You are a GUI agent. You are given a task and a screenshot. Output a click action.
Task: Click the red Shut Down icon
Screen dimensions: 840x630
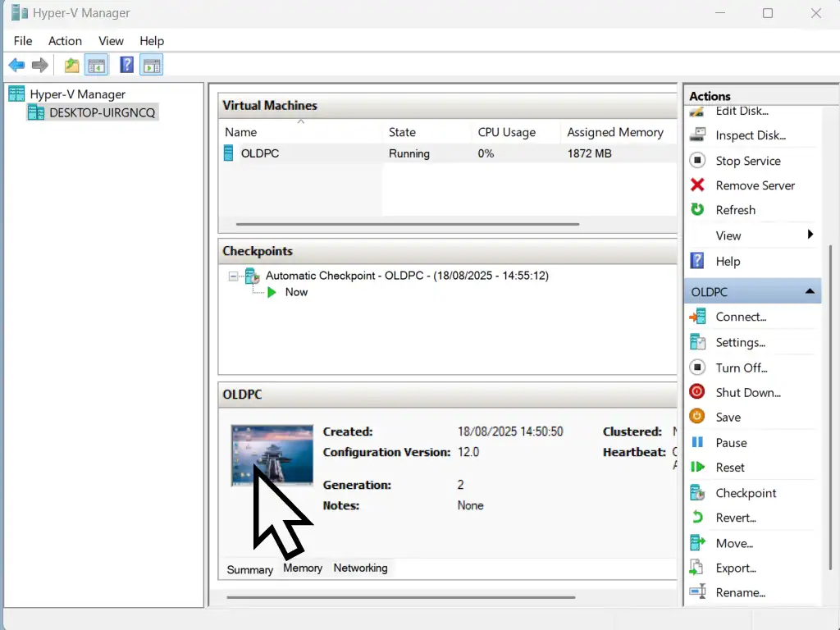point(697,392)
